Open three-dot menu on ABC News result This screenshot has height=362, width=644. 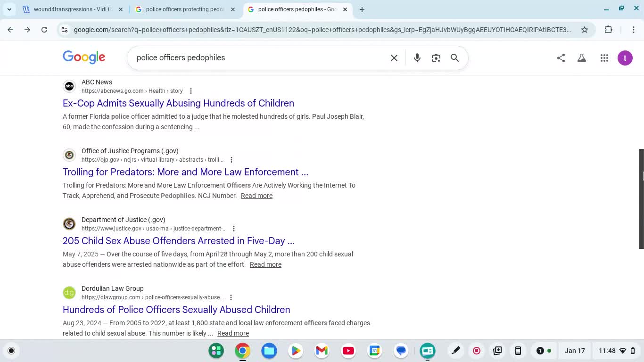click(x=191, y=90)
